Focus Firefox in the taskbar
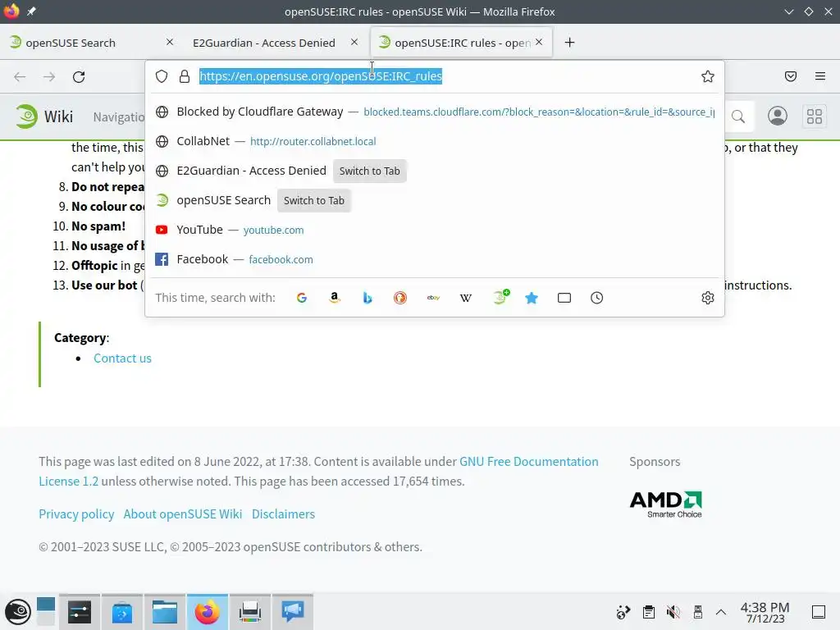Viewport: 840px width, 630px height. [208, 612]
